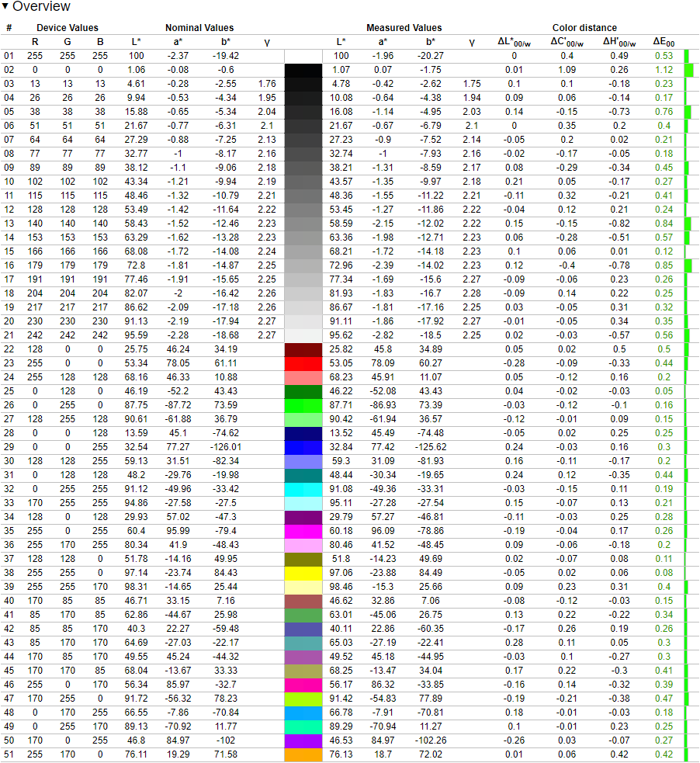The height and width of the screenshot is (763, 700).
Task: Click the yellow swatch in row 38
Action: [303, 573]
